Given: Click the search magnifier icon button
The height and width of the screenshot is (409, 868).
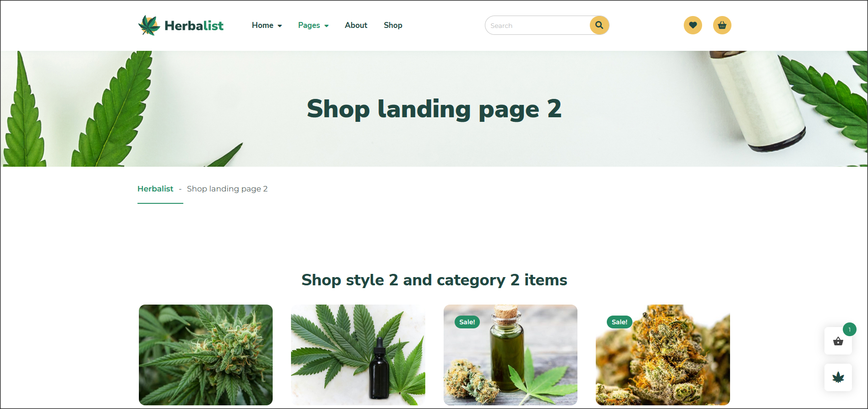Looking at the screenshot, I should [x=599, y=25].
